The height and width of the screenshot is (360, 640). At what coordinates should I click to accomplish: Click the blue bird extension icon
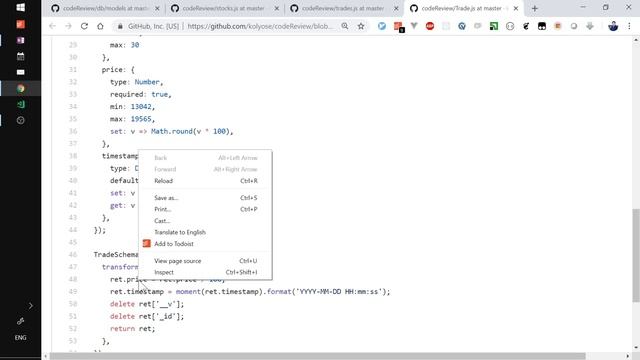[x=382, y=26]
